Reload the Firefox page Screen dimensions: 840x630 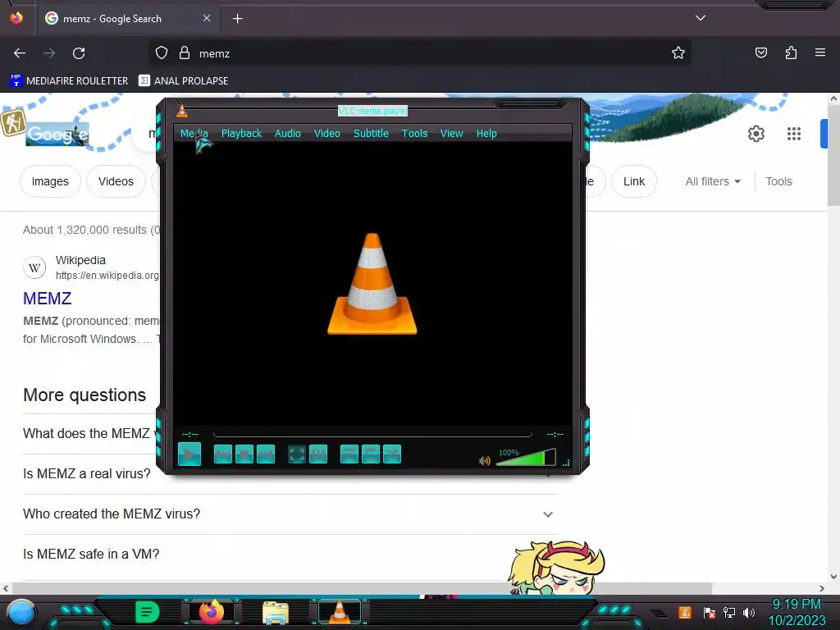tap(79, 53)
